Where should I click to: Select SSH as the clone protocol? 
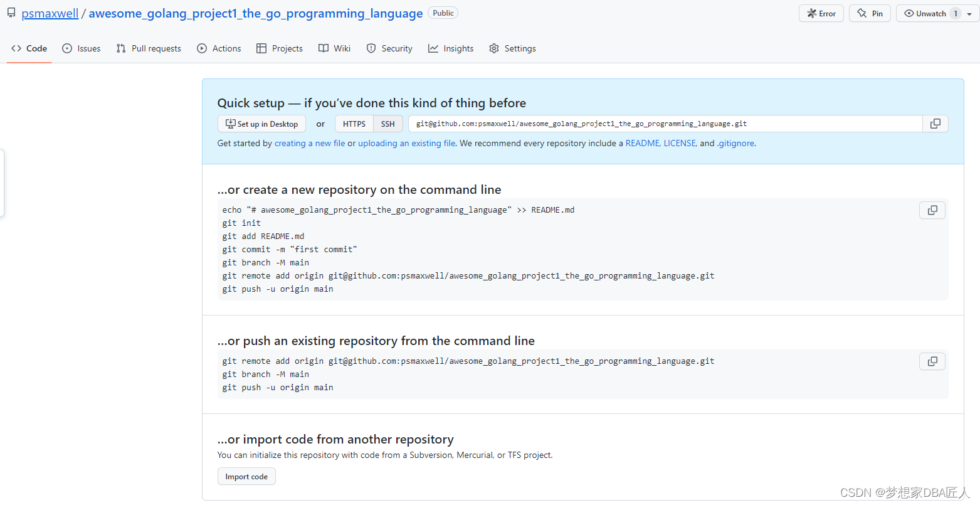(387, 124)
